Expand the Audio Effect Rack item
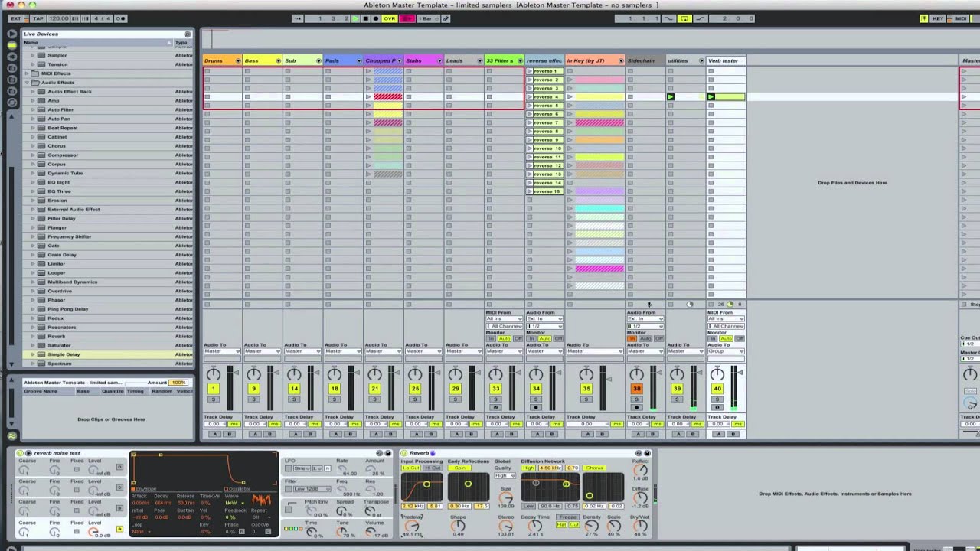This screenshot has height=551, width=980. [33, 92]
